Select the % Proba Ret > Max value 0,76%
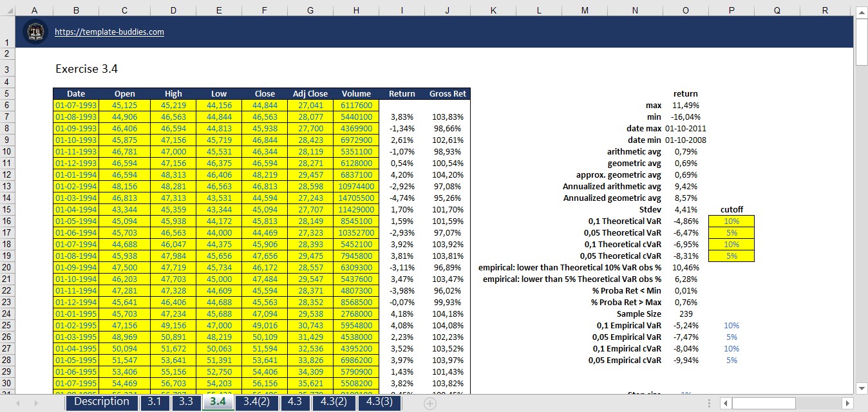This screenshot has width=868, height=412. pos(685,302)
